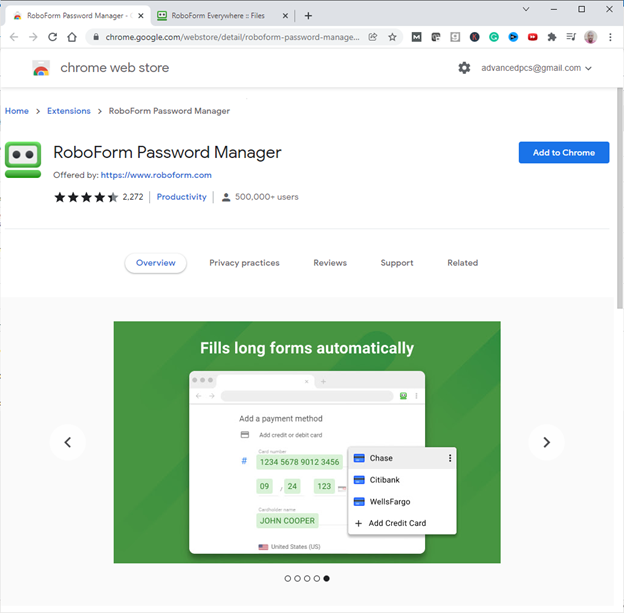This screenshot has height=613, width=624.
Task: Reload the page with the refresh icon
Action: tap(52, 37)
